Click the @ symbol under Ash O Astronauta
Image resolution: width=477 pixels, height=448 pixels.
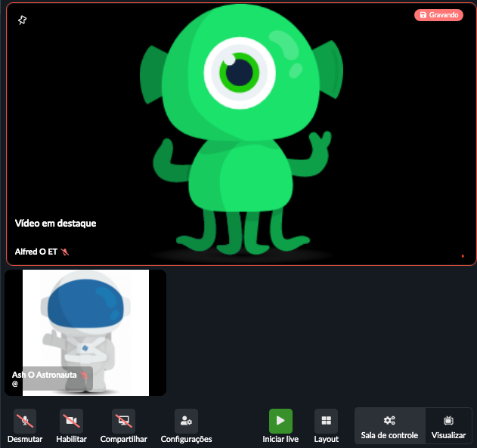[15, 384]
